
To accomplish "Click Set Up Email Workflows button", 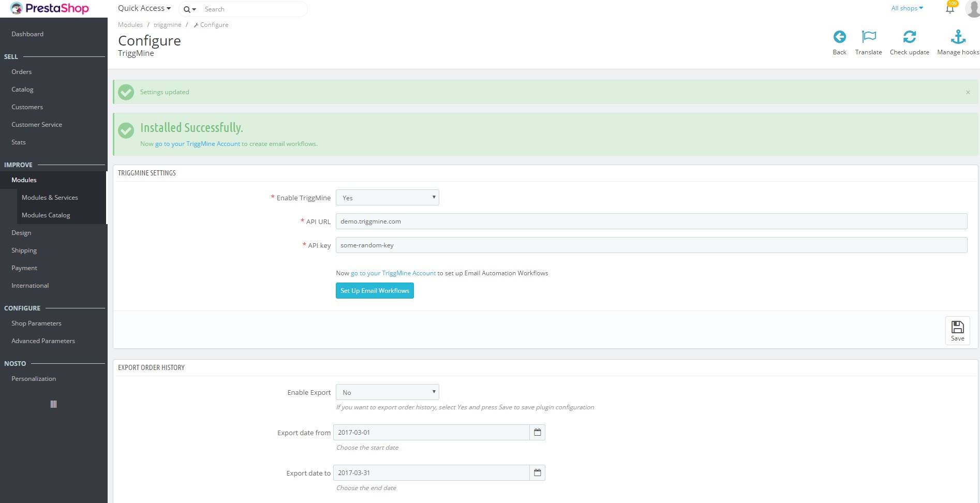I will [375, 291].
